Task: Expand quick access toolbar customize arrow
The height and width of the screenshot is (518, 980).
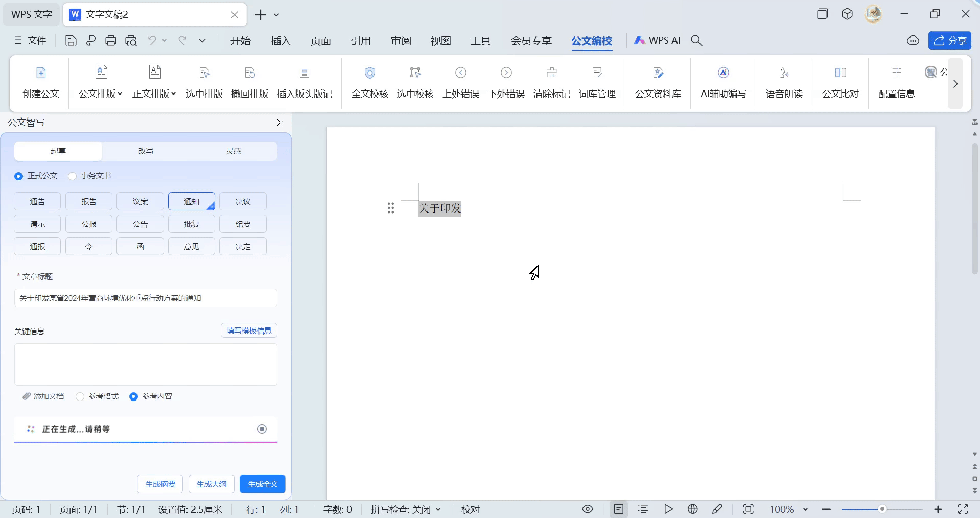Action: [202, 41]
